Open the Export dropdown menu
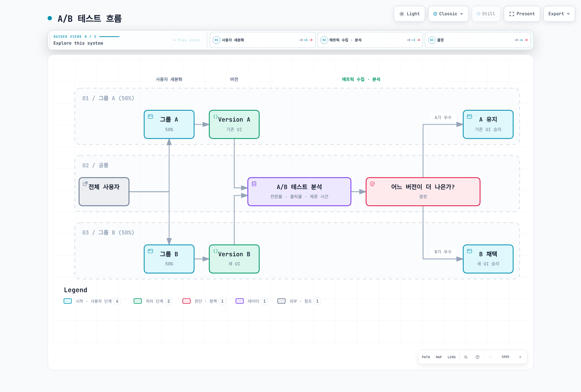This screenshot has height=392, width=581. [x=559, y=14]
